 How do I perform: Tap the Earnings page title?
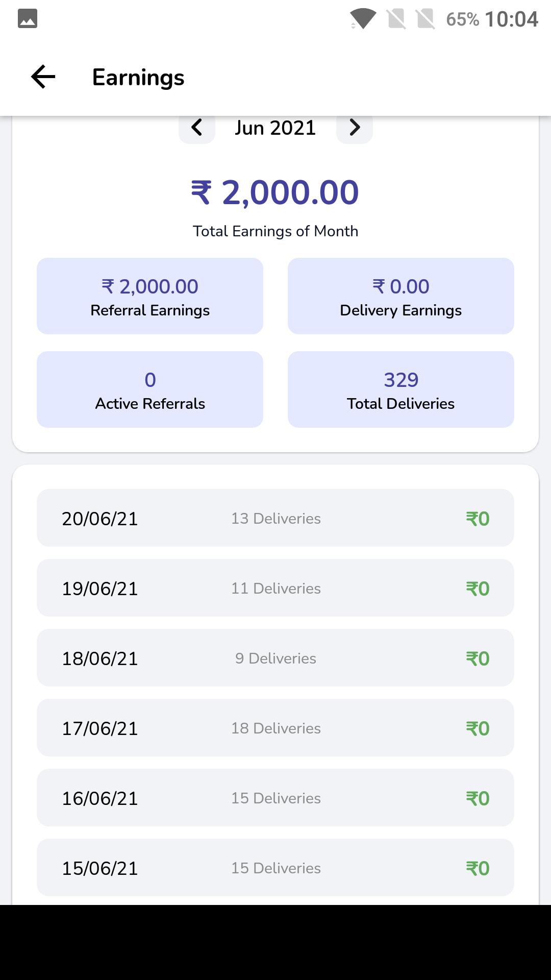coord(138,77)
